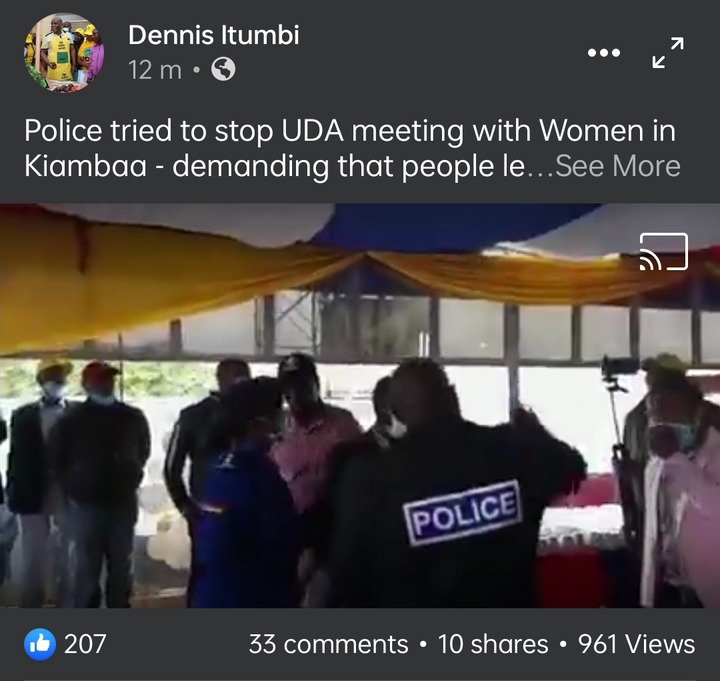Click the blue thumbs-up like icon

point(40,644)
